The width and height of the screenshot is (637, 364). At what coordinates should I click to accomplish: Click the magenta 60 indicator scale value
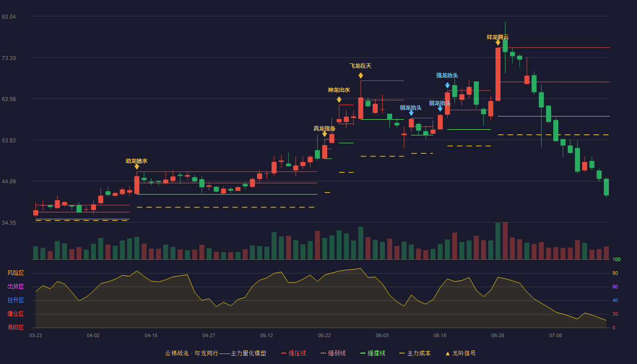pos(615,287)
